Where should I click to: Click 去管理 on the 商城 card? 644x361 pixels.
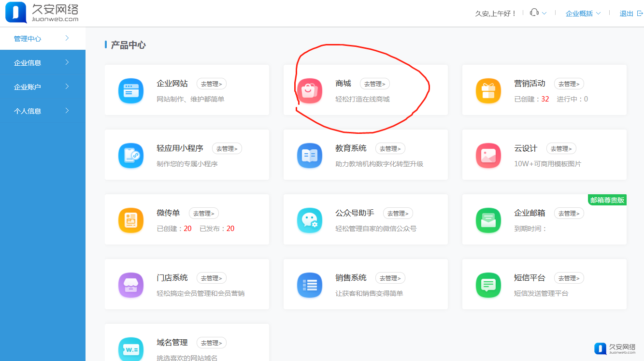point(375,83)
